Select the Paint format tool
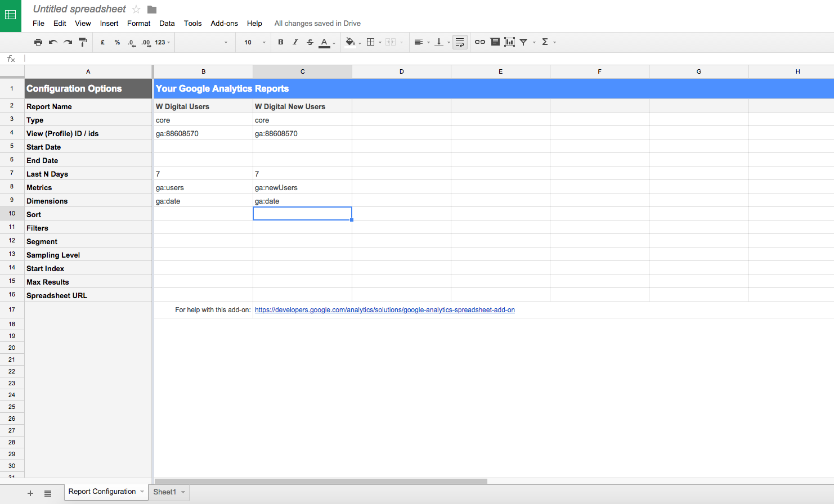Image resolution: width=834 pixels, height=504 pixels. click(83, 42)
